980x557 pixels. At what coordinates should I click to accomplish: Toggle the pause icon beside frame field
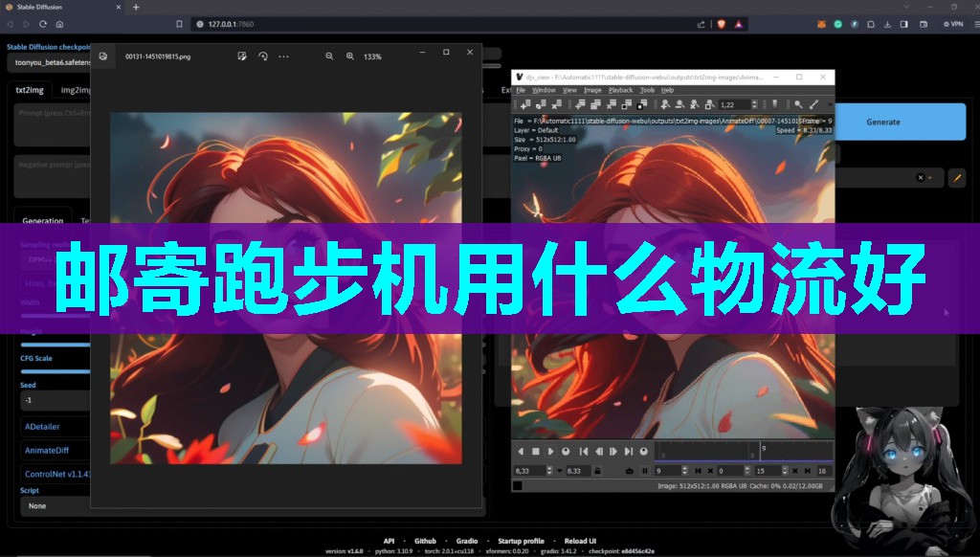coord(645,471)
